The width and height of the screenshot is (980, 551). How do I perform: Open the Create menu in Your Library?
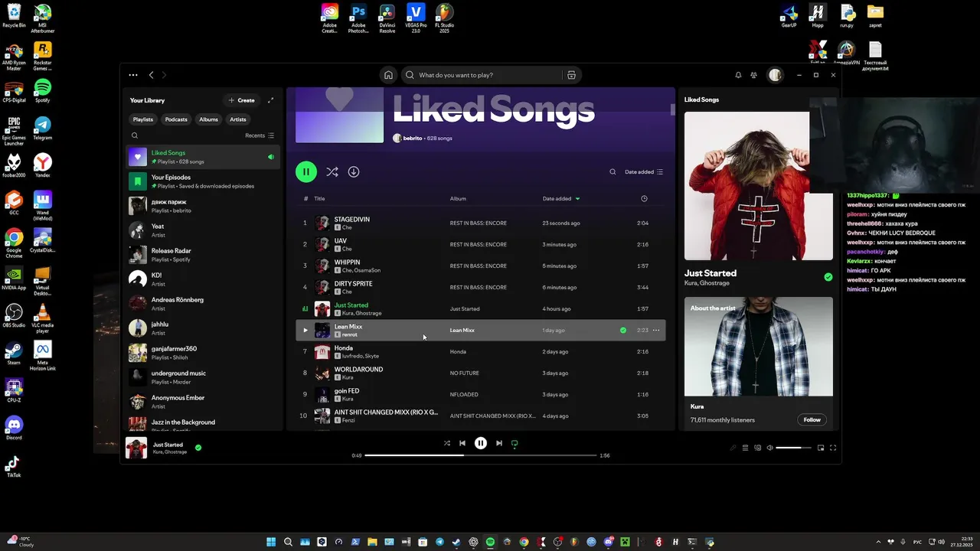point(241,100)
